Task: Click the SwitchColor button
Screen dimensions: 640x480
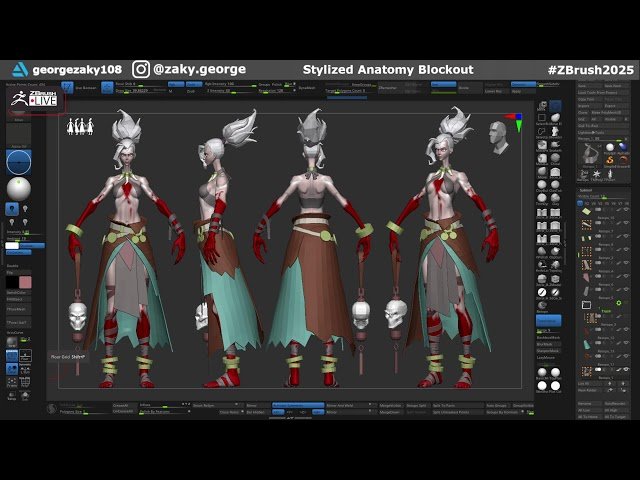Action: tap(18, 293)
